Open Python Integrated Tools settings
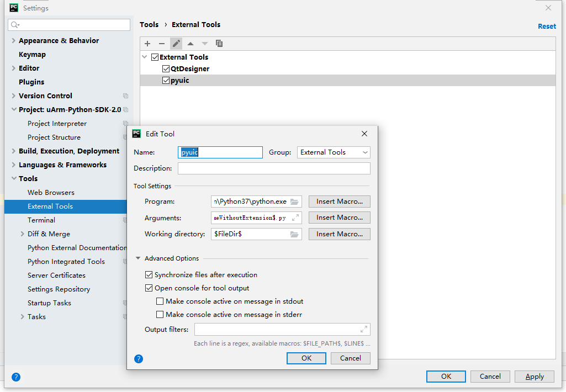Screen dimensions: 566x392 (x=66, y=262)
